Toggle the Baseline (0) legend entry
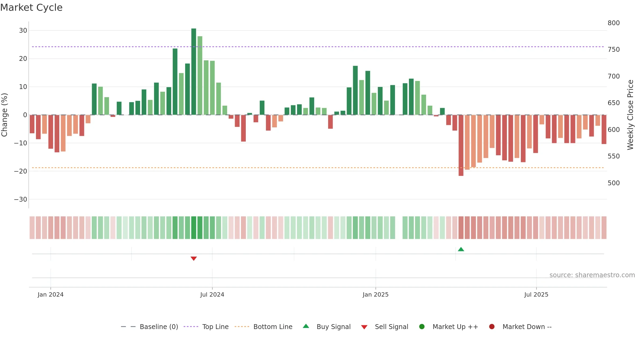644x362 pixels. pos(149,327)
